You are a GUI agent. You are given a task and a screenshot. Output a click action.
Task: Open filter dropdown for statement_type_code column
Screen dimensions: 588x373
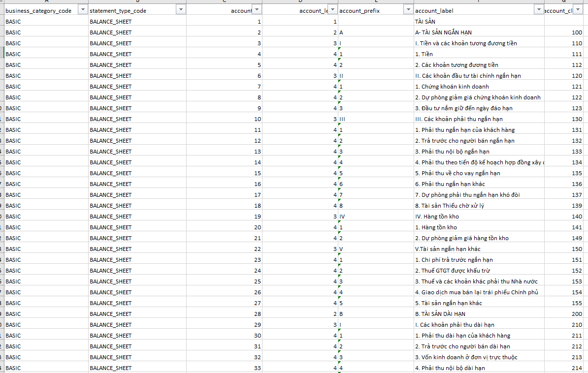click(181, 10)
